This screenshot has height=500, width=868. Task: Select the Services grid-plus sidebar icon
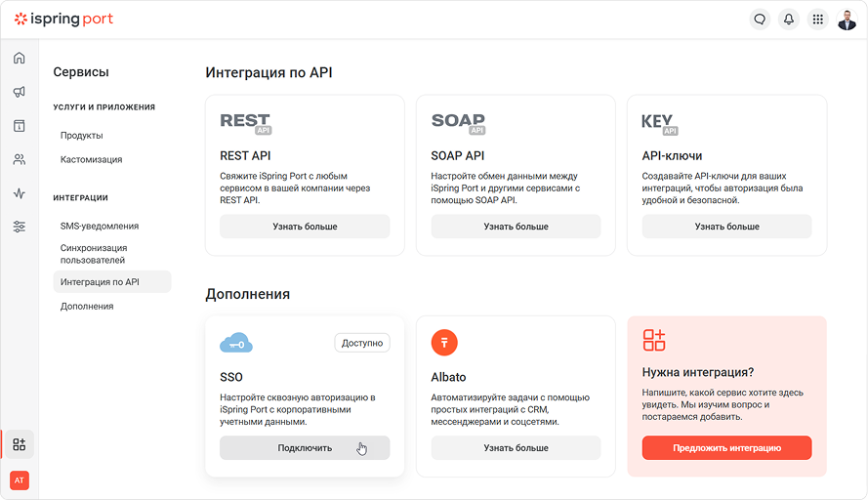[x=20, y=444]
